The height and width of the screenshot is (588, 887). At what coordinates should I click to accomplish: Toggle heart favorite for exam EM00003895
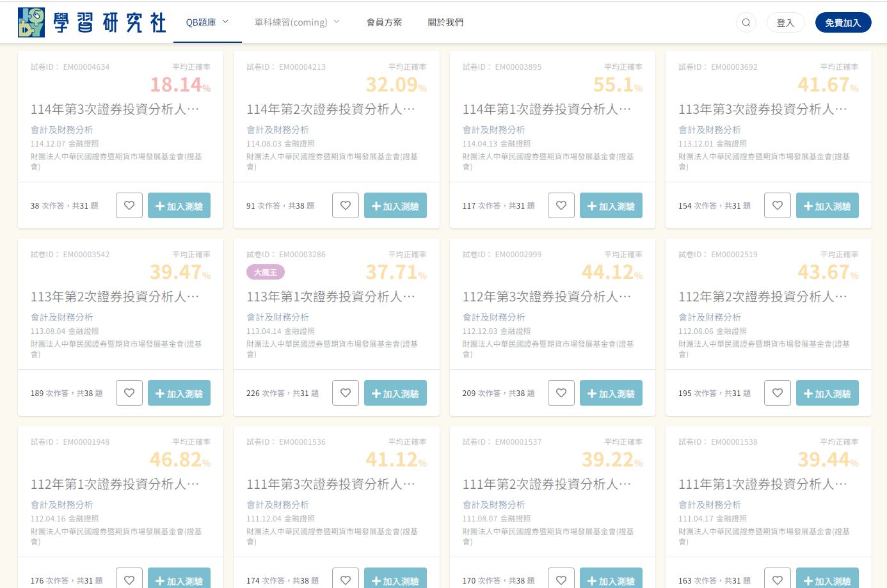[x=561, y=206]
